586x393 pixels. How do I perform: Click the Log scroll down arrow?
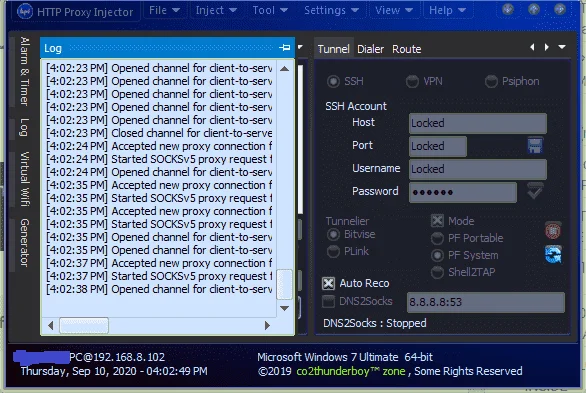pos(284,309)
